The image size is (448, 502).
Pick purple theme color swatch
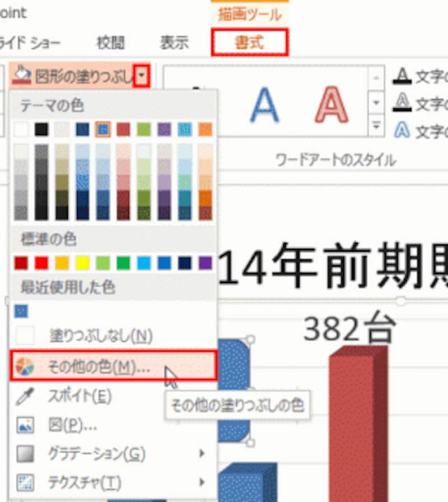pos(165,129)
